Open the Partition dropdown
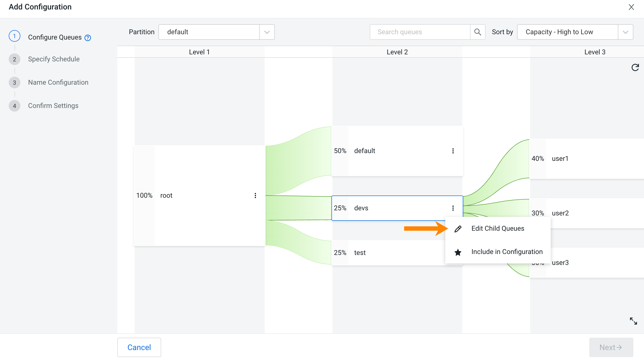This screenshot has width=644, height=360. click(266, 32)
